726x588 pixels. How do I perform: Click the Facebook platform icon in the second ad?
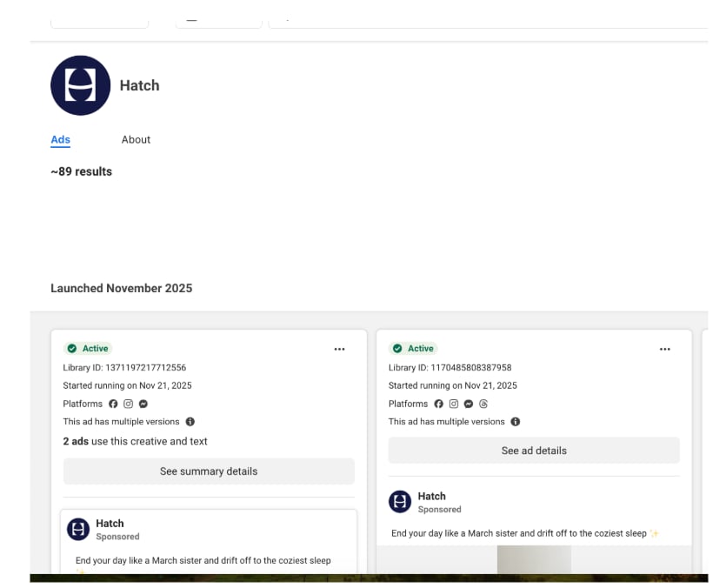coord(438,404)
